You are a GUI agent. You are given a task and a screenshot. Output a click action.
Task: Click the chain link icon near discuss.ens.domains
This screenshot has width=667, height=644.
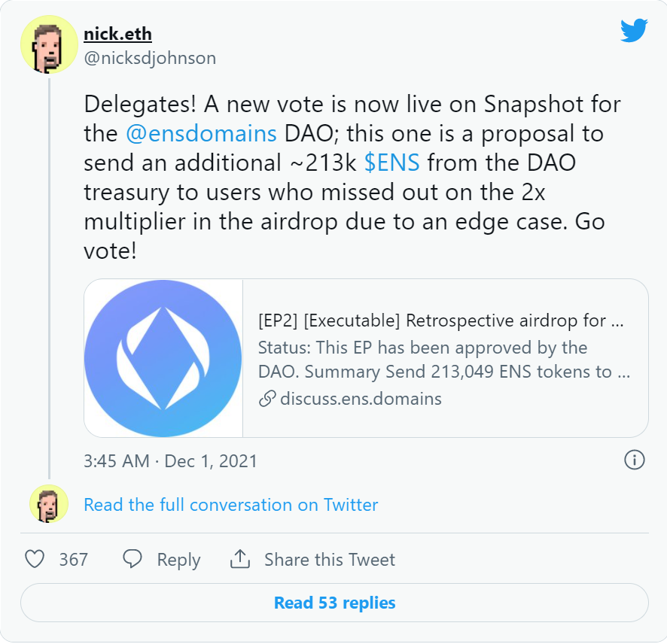click(x=267, y=399)
